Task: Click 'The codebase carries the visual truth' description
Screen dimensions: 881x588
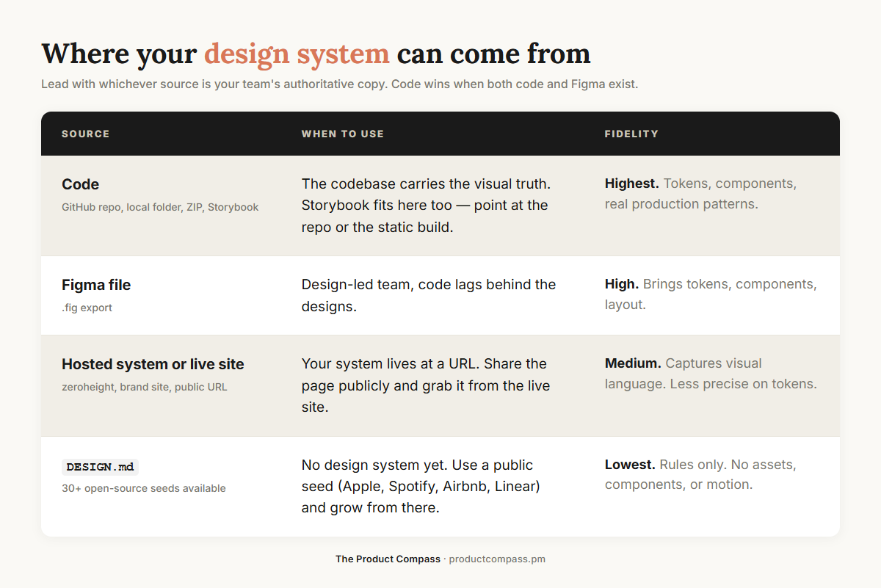Action: 426,205
